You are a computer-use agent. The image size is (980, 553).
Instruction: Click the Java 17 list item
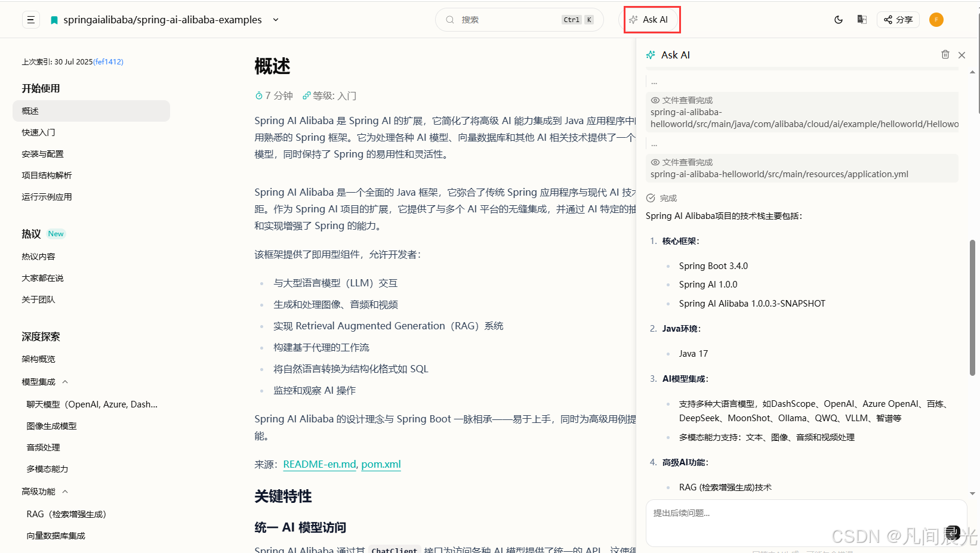tap(694, 354)
